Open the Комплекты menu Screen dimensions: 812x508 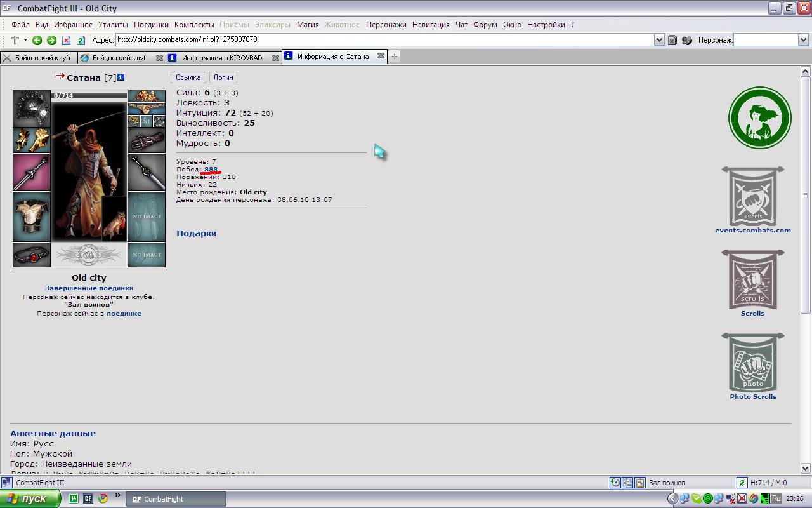coord(194,25)
